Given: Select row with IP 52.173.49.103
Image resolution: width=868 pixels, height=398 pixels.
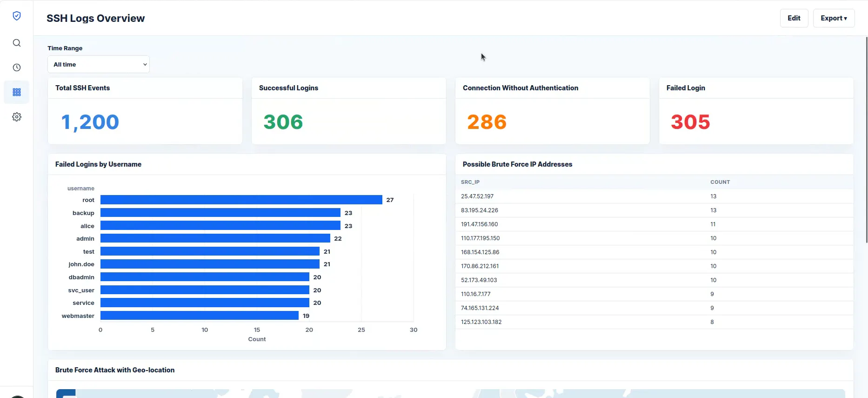Looking at the screenshot, I should tap(654, 280).
